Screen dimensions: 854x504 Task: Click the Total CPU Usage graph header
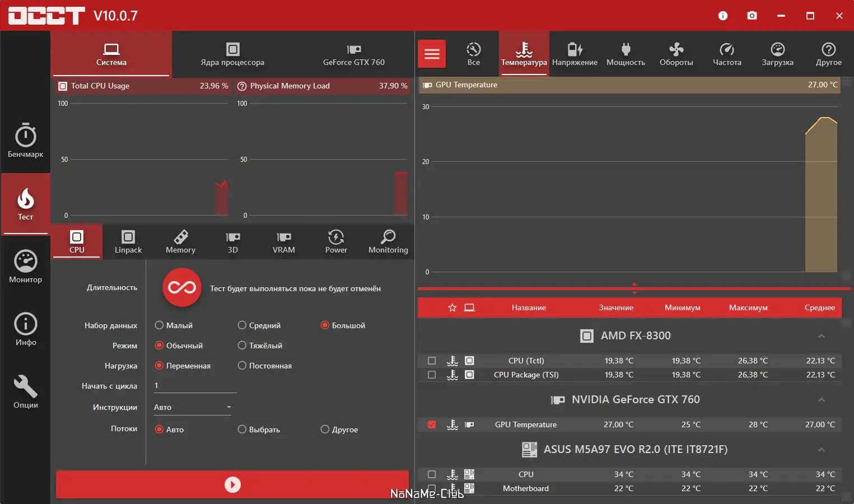point(143,86)
